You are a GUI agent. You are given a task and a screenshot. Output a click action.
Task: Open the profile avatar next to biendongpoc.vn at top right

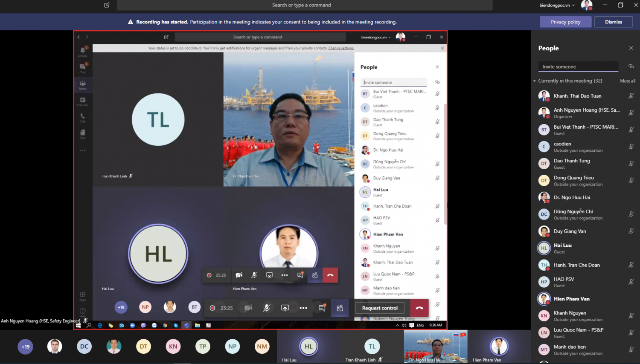coord(587,5)
